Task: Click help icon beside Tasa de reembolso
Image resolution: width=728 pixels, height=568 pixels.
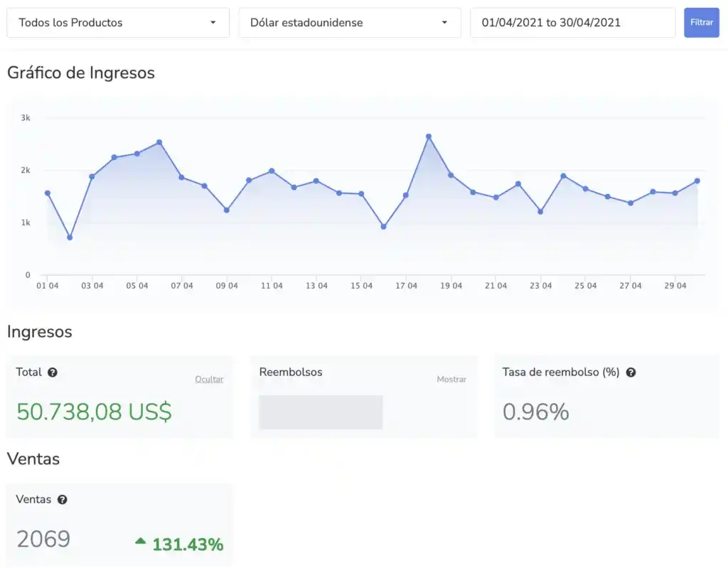Action: point(631,372)
